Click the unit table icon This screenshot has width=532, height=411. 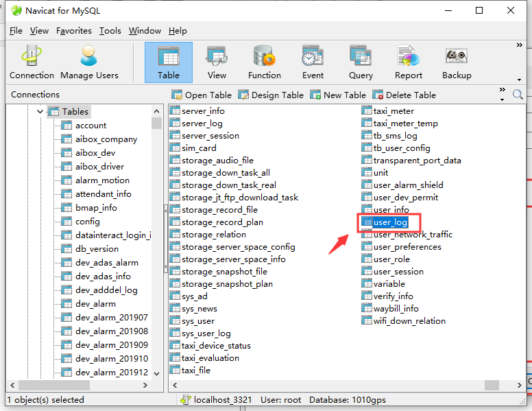click(366, 172)
